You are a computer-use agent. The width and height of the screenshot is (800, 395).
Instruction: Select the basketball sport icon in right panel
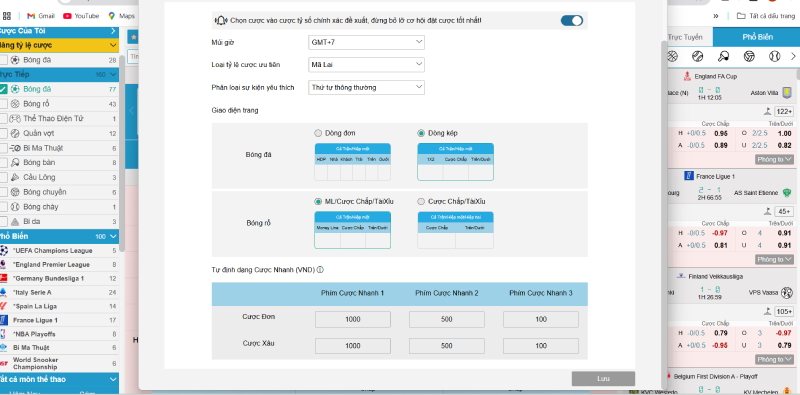tap(672, 56)
